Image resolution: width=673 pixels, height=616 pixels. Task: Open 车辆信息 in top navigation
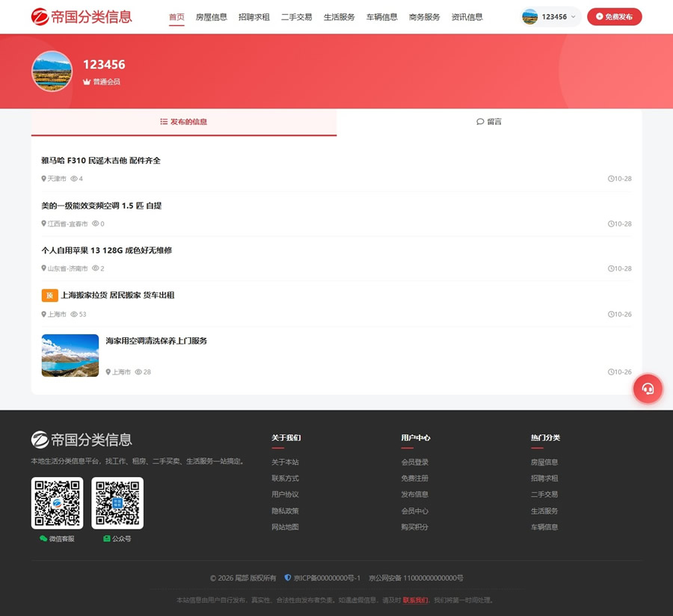tap(381, 17)
